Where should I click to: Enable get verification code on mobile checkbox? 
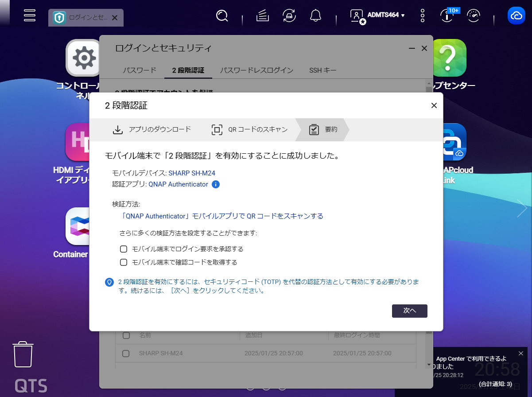tap(124, 262)
